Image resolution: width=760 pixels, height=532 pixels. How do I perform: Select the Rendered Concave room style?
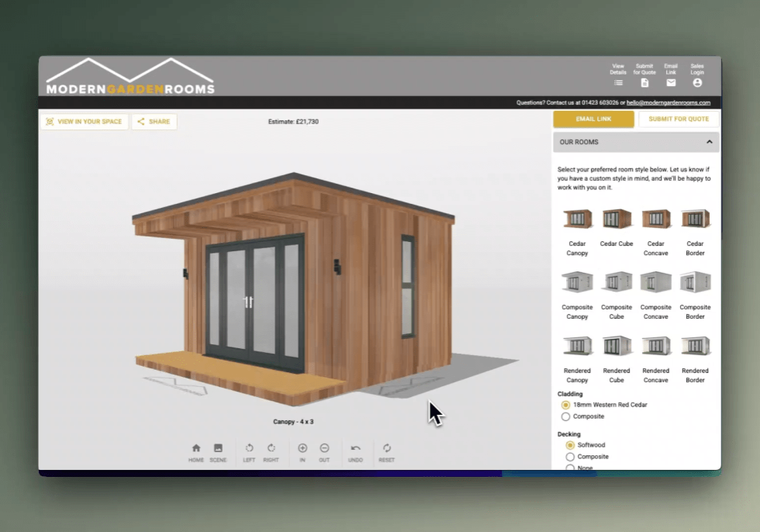coord(655,347)
